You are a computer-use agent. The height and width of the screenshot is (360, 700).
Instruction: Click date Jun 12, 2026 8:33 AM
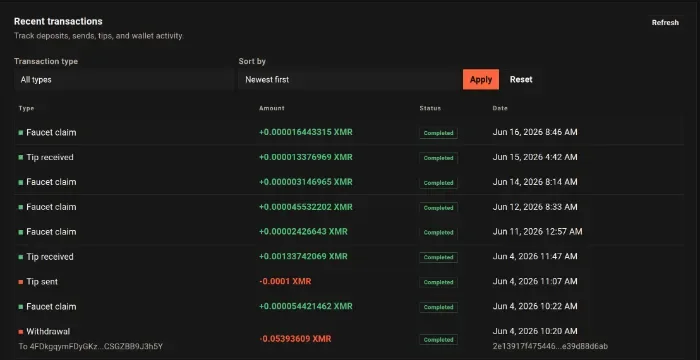[535, 207]
